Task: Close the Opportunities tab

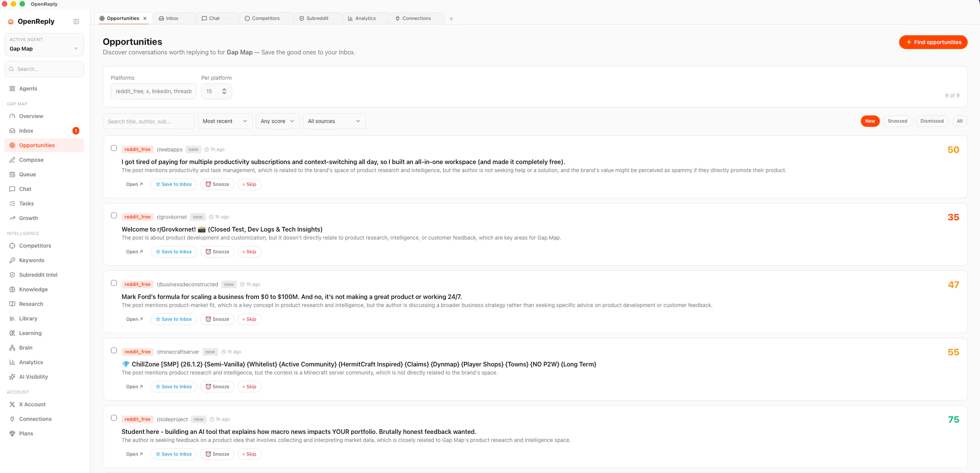Action: click(x=145, y=18)
